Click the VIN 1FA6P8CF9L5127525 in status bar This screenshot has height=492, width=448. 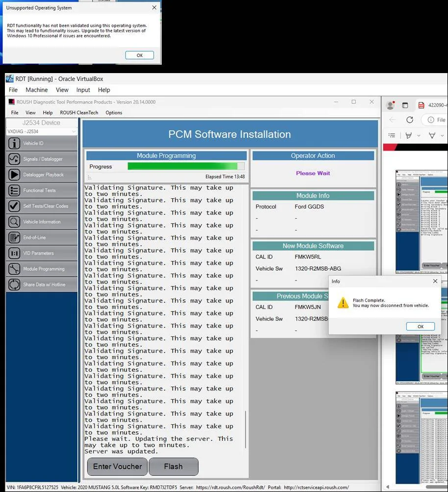coord(33,487)
